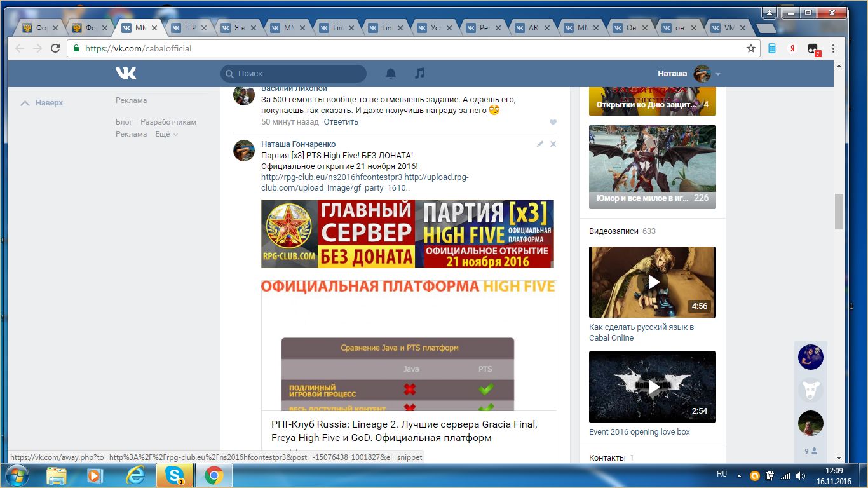Open the blue calculator extension icon
Viewport: 868px width, 488px height.
tap(772, 48)
